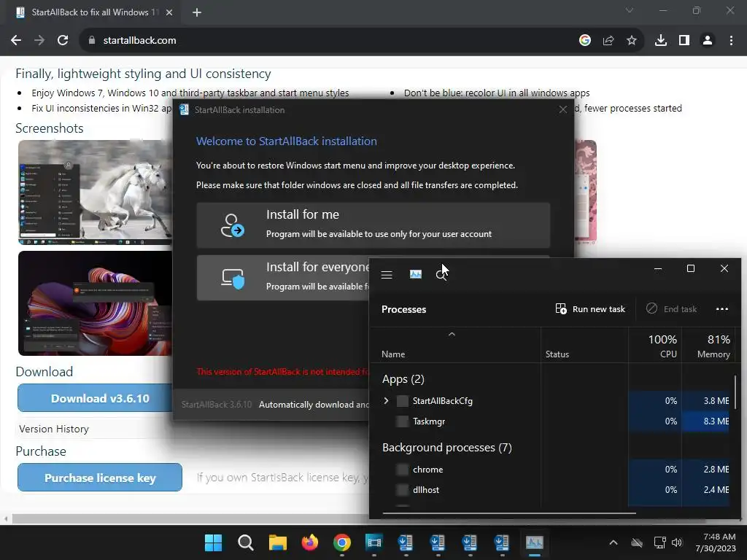Screen dimensions: 747x560
Task: Click the vertical scrollbar in Task Manager
Action: (735, 392)
